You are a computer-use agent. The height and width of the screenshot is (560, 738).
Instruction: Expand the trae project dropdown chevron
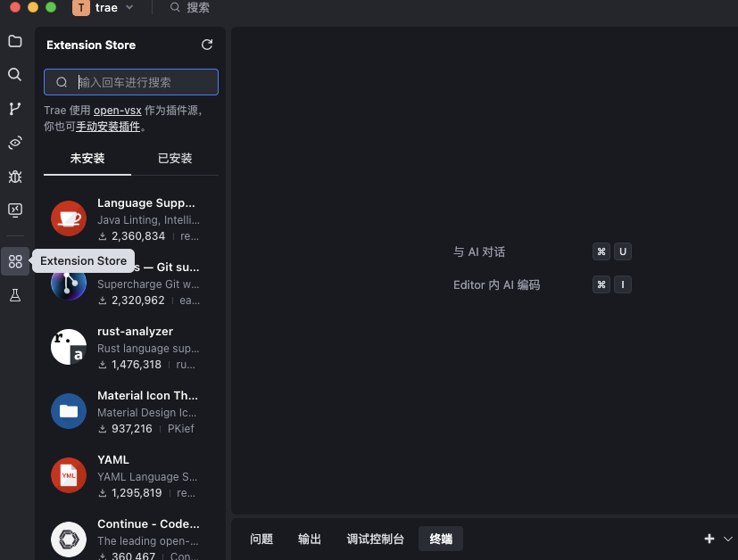click(129, 7)
